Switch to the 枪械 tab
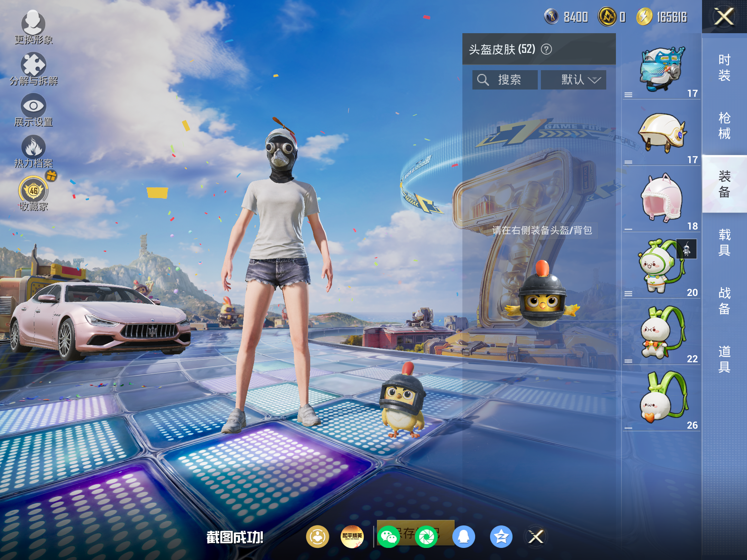The height and width of the screenshot is (560, 747). click(x=725, y=126)
